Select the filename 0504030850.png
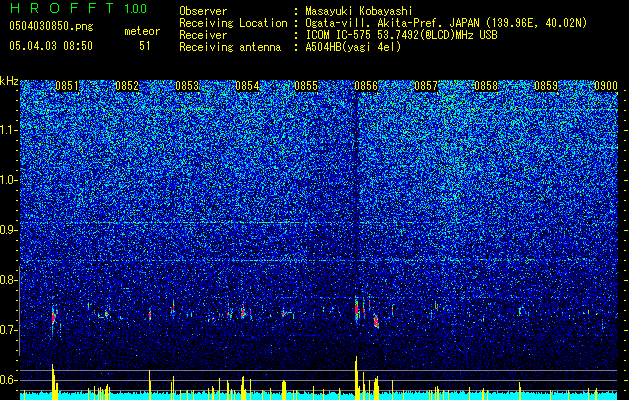 click(x=51, y=27)
